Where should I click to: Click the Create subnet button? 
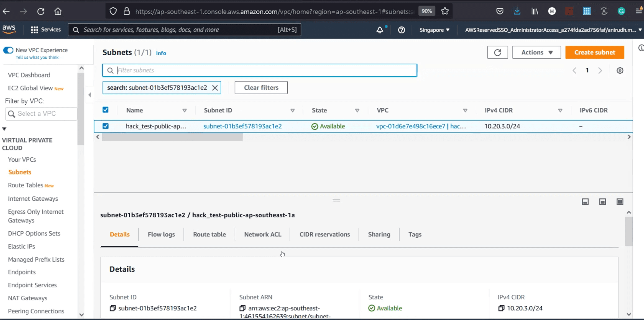(x=595, y=52)
